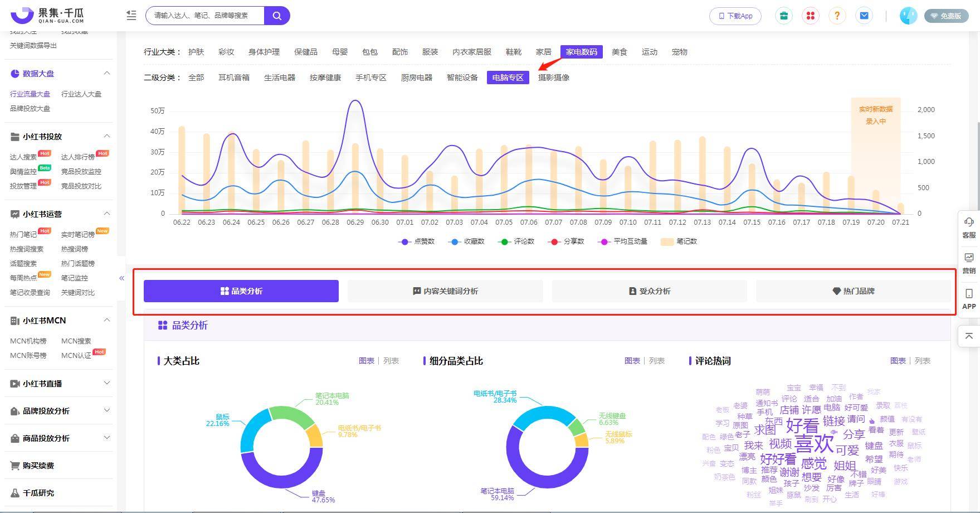Expand the 品牌投放分析 sidebar section
Image resolution: width=980 pixels, height=513 pixels.
(107, 410)
